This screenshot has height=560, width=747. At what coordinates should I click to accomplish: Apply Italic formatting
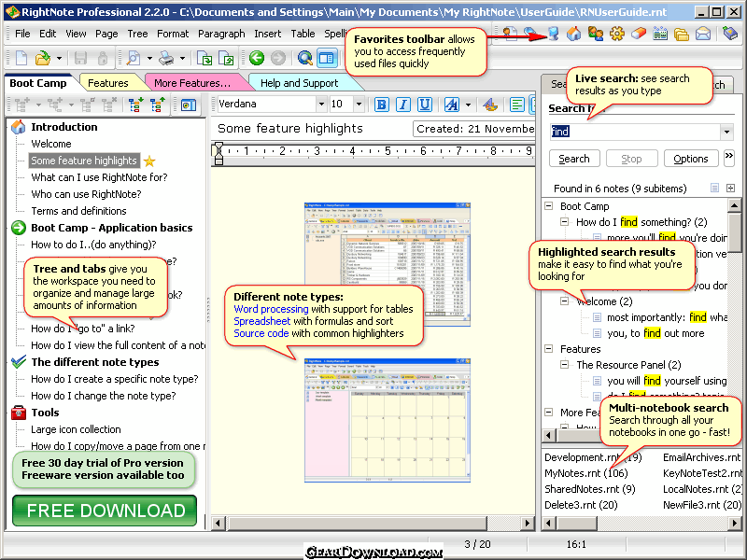tap(403, 105)
